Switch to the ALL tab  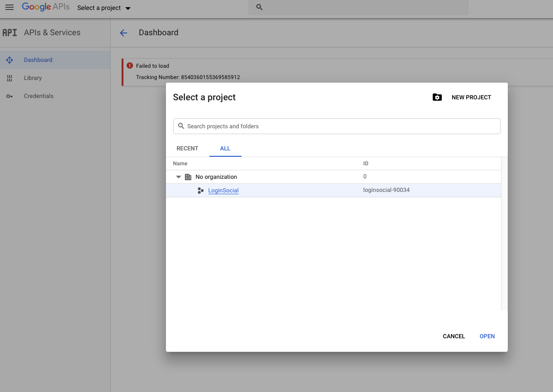(x=225, y=149)
